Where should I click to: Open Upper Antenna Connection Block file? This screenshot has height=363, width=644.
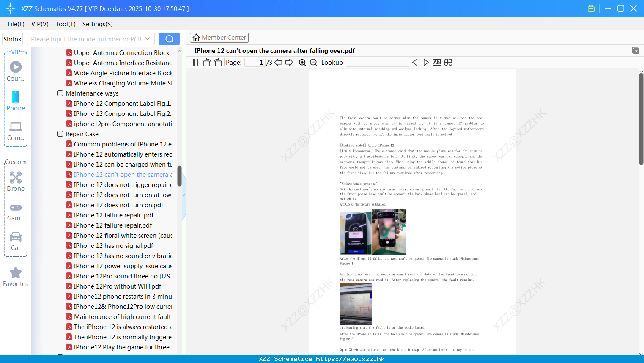118,52
